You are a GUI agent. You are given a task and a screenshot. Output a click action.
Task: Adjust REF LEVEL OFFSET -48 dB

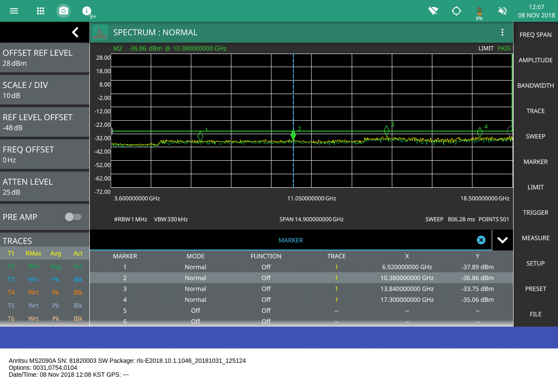pos(45,122)
